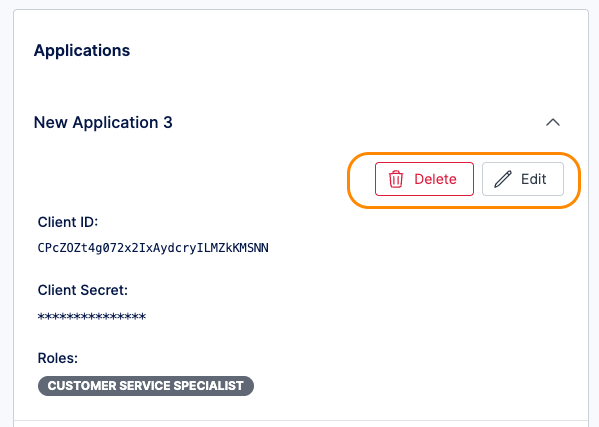Click the Client ID label

[x=68, y=222]
